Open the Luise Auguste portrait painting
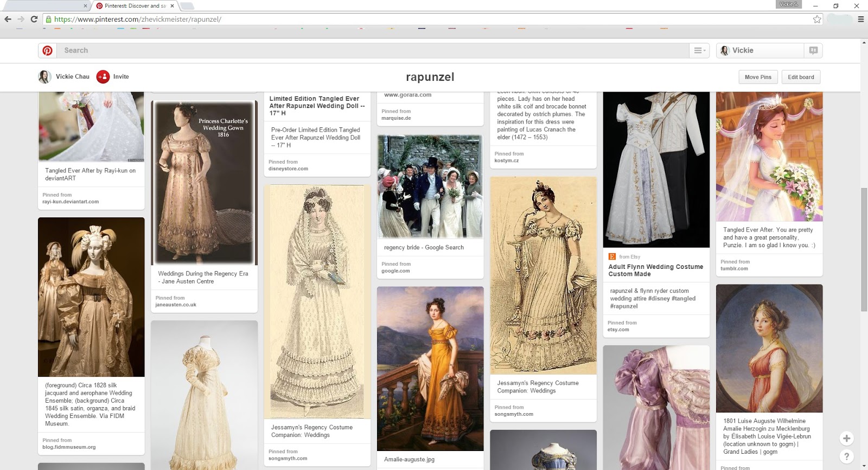The height and width of the screenshot is (470, 868). click(x=769, y=349)
